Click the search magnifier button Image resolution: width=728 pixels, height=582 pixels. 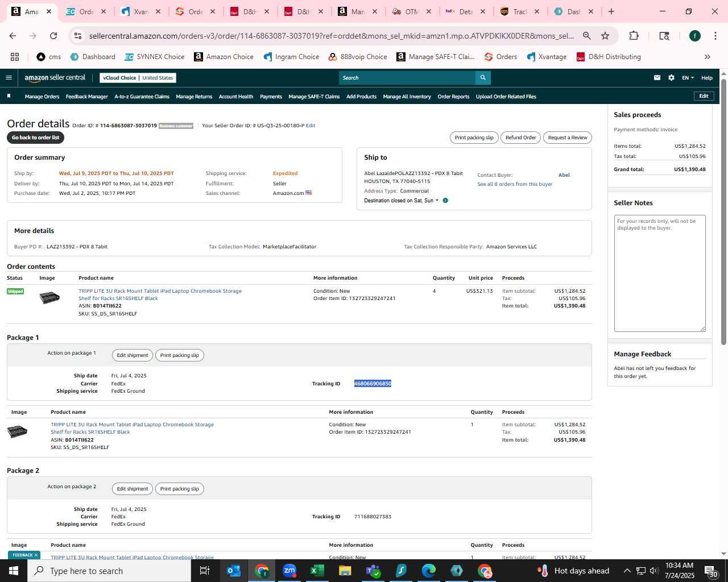pos(483,78)
